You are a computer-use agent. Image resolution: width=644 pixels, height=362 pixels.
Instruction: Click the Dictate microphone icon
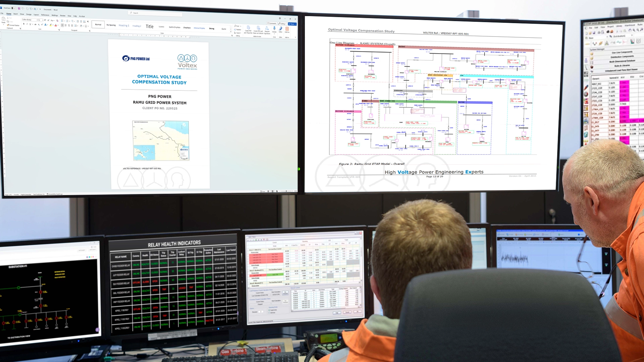(x=274, y=28)
